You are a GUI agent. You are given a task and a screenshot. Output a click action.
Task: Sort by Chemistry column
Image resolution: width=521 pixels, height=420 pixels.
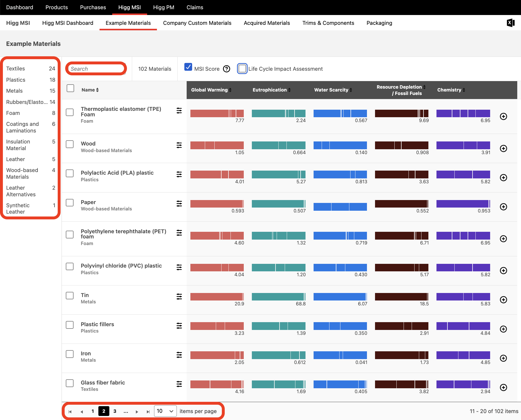(x=451, y=90)
